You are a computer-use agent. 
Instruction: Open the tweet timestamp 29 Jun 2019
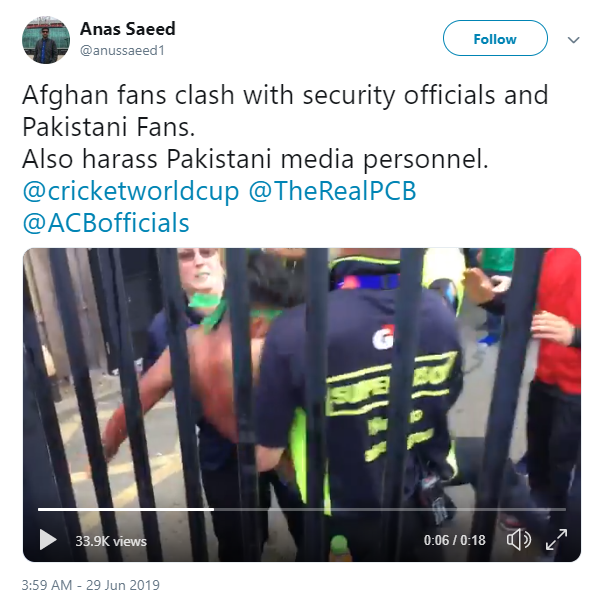click(x=91, y=585)
